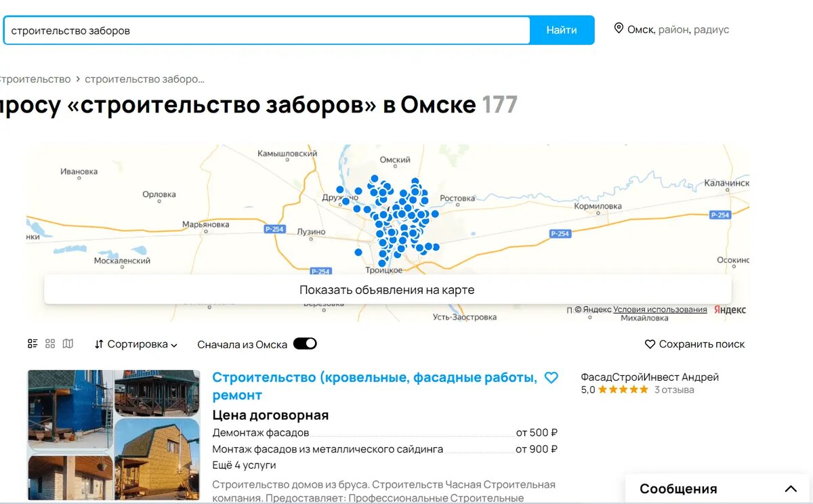Screen dimensions: 813x504
Task: Click the location pin icon near Омск
Action: point(619,28)
